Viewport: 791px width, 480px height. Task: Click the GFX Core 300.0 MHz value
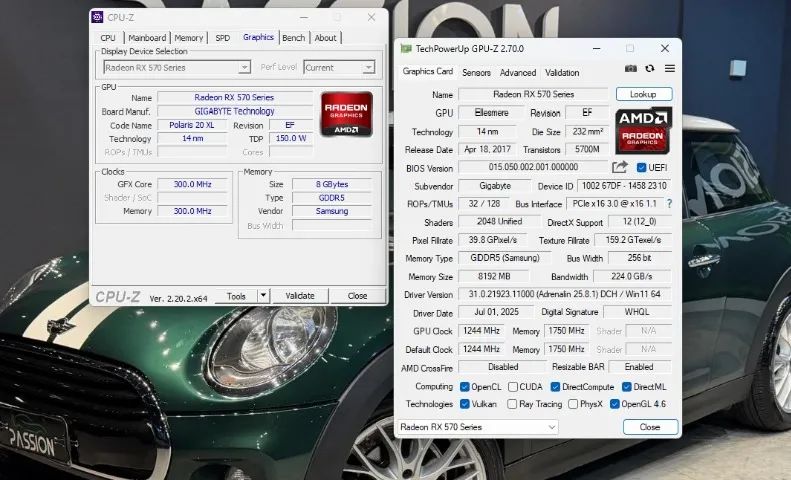click(192, 184)
